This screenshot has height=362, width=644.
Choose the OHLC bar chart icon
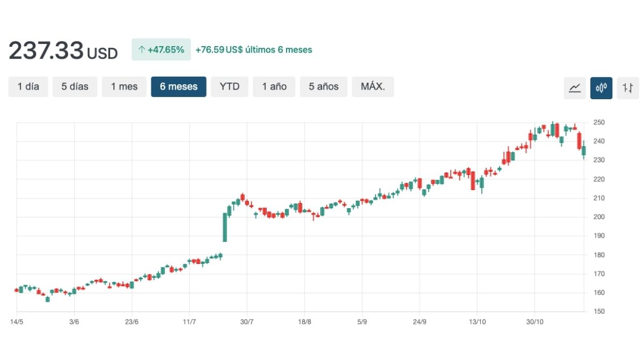628,88
